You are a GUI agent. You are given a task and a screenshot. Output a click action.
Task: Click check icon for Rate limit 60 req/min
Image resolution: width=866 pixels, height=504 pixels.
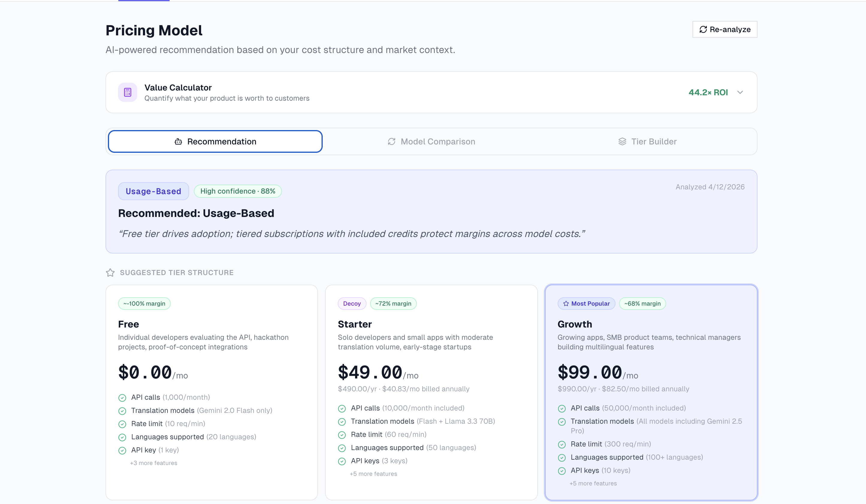342,435
